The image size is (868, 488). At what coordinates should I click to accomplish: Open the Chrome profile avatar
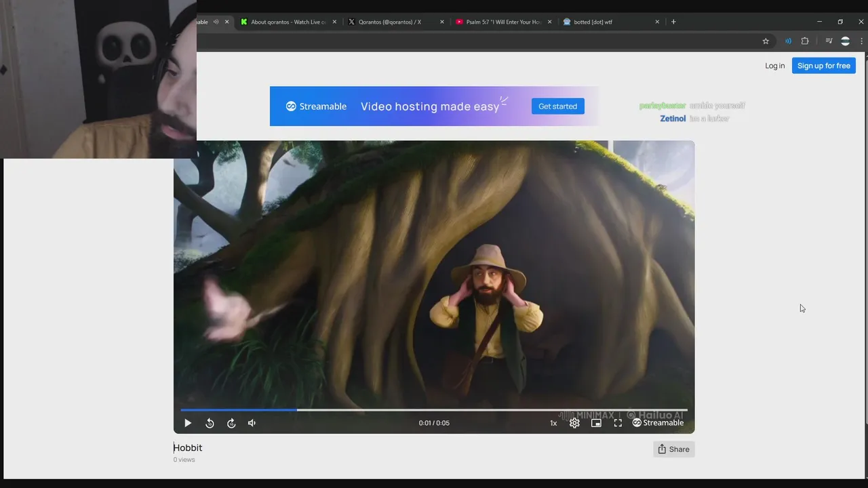tap(845, 41)
